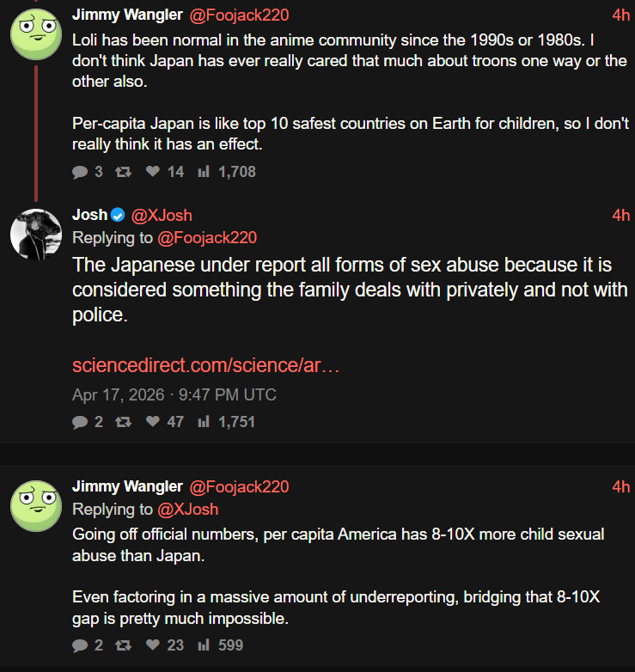Open the sciencedirect.com article link
Image resolution: width=635 pixels, height=672 pixels.
[x=206, y=365]
